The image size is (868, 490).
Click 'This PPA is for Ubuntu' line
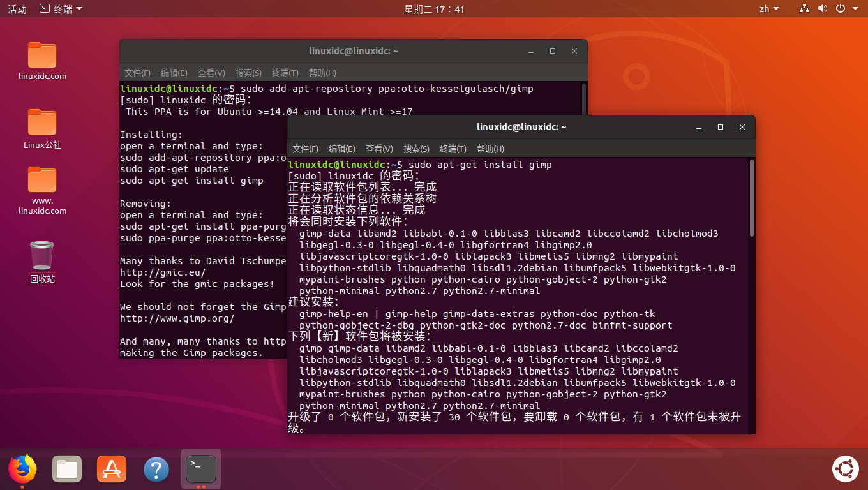[269, 112]
